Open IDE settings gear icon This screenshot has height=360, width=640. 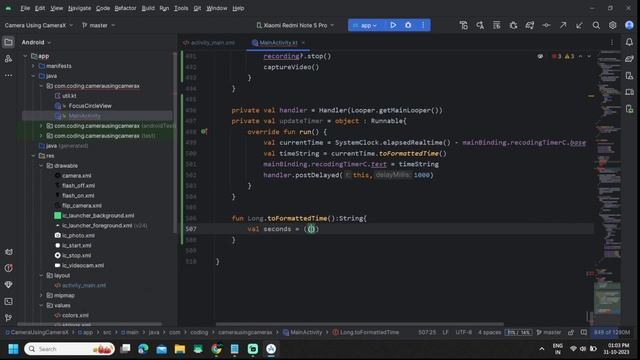[613, 25]
